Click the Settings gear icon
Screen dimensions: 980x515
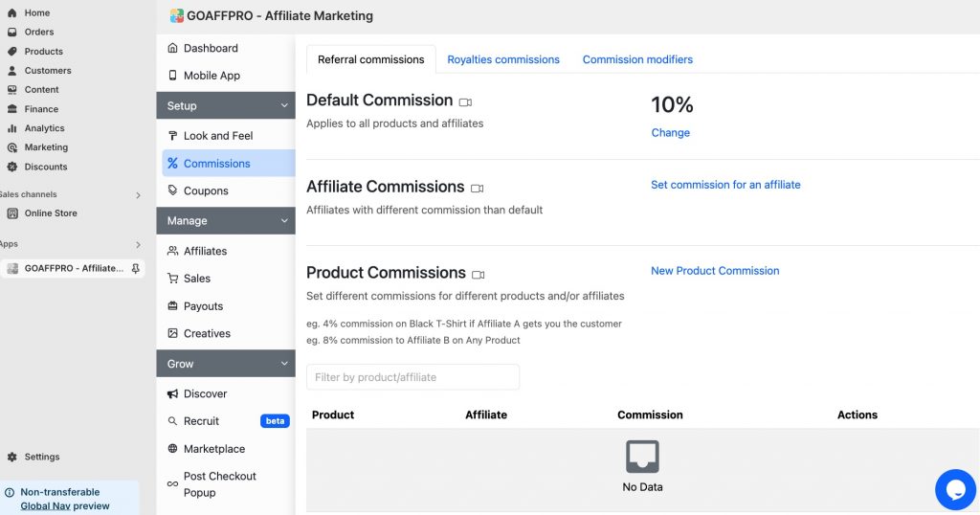pyautogui.click(x=11, y=457)
